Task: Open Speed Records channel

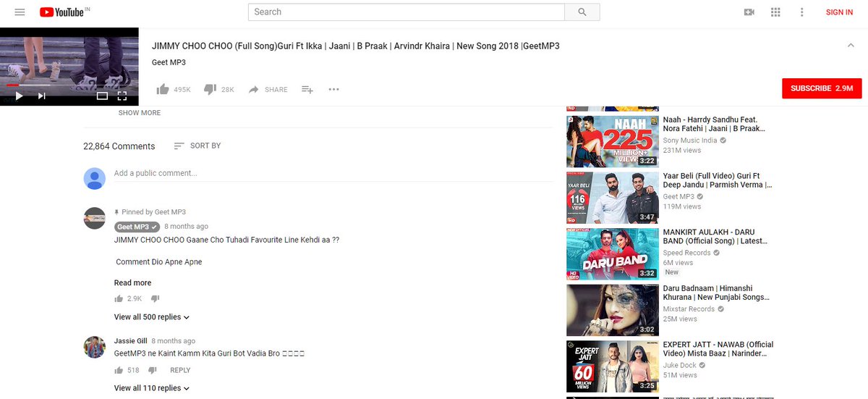Action: point(687,253)
